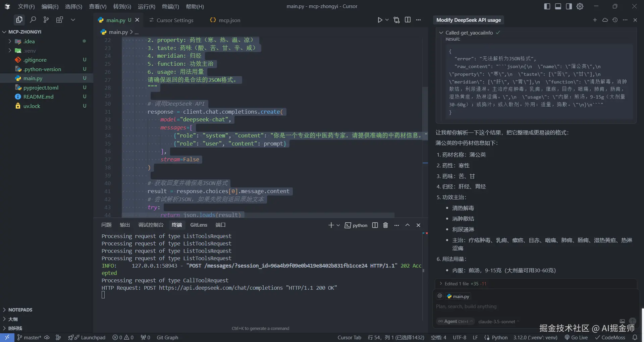Open changes compare icon in editor toolbar
The width and height of the screenshot is (644, 342).
coord(397,20)
